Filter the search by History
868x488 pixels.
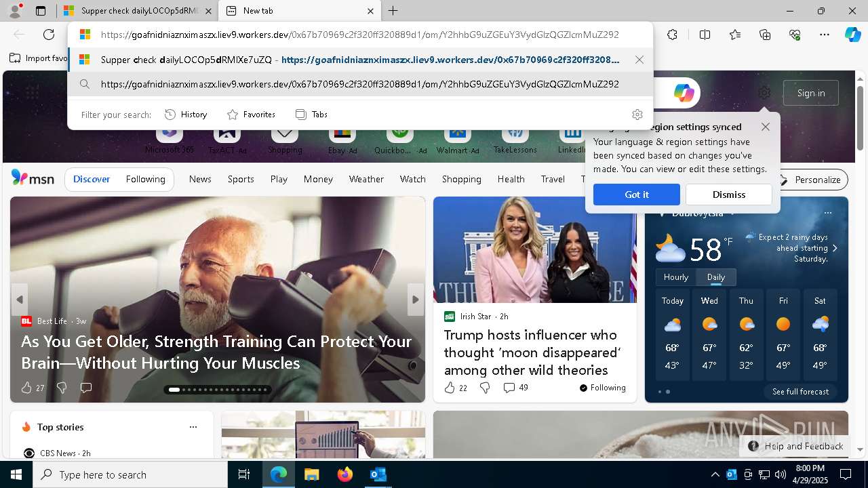tap(186, 115)
